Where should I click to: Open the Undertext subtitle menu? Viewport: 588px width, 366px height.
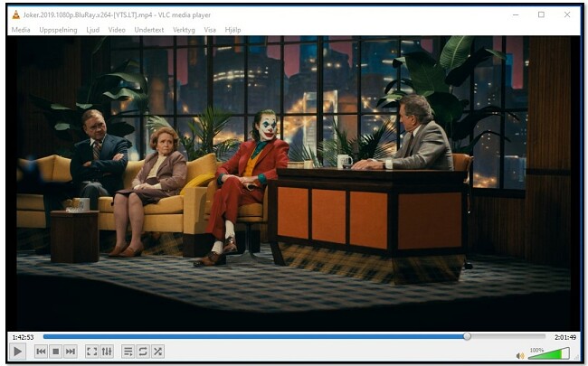(149, 30)
